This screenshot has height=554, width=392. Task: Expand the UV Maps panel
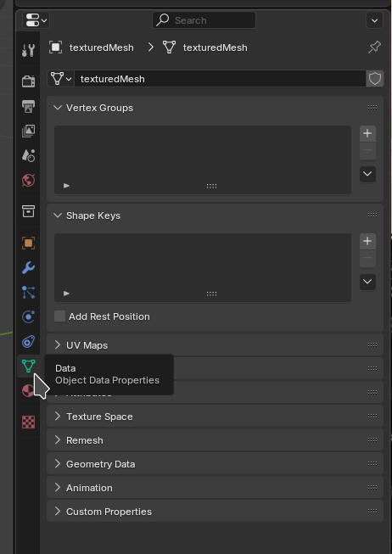215,344
